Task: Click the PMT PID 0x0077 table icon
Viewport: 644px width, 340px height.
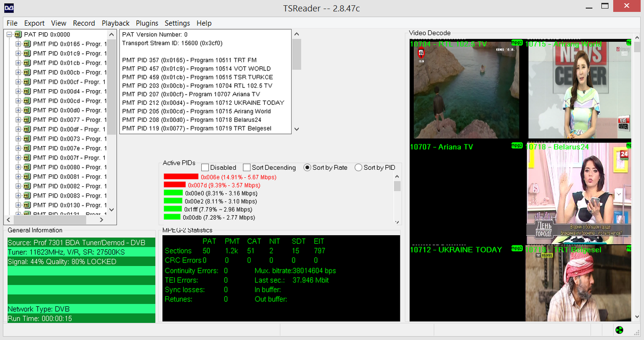Action: (x=27, y=120)
